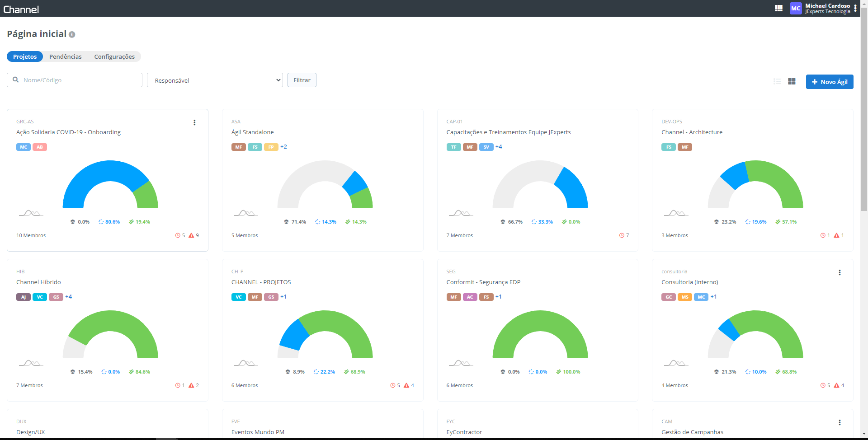The width and height of the screenshot is (868, 440).
Task: Switch to the Pendências tab
Action: tap(66, 56)
